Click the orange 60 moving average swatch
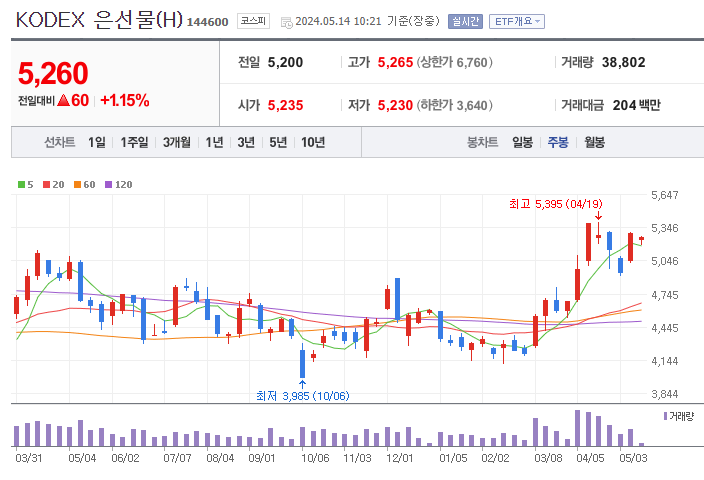 77,185
